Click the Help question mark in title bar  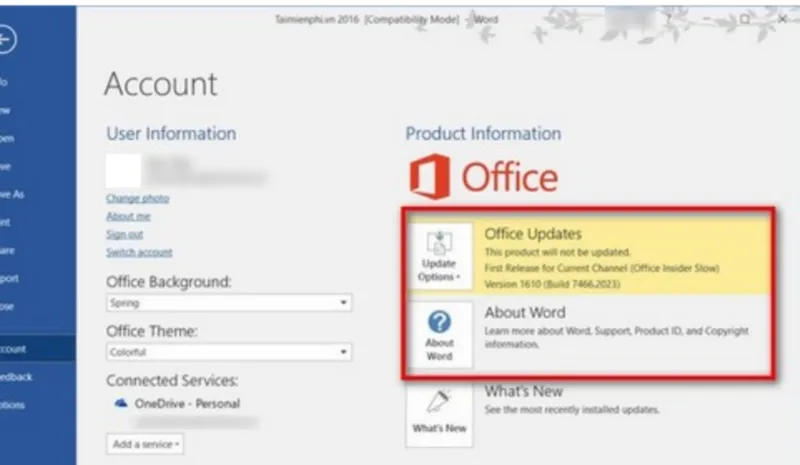click(x=669, y=18)
